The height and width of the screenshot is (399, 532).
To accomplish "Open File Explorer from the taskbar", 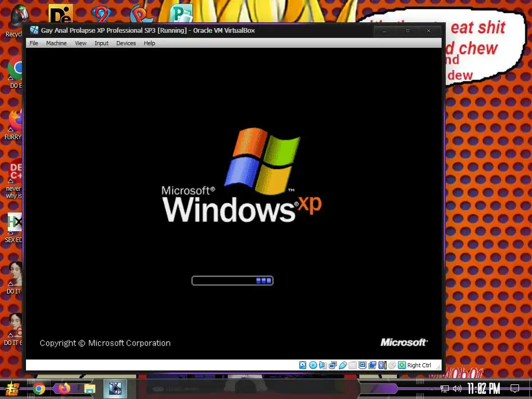I will (x=89, y=389).
